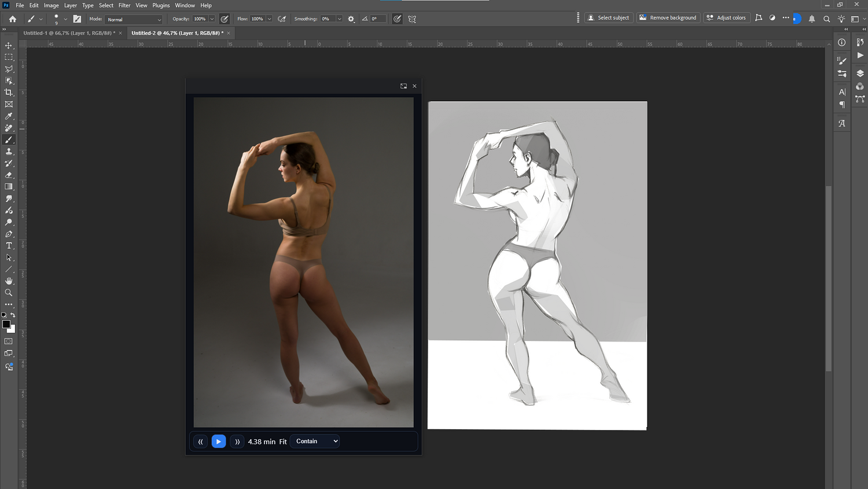Click the Select subject button
Viewport: 868px width, 489px height.
609,18
